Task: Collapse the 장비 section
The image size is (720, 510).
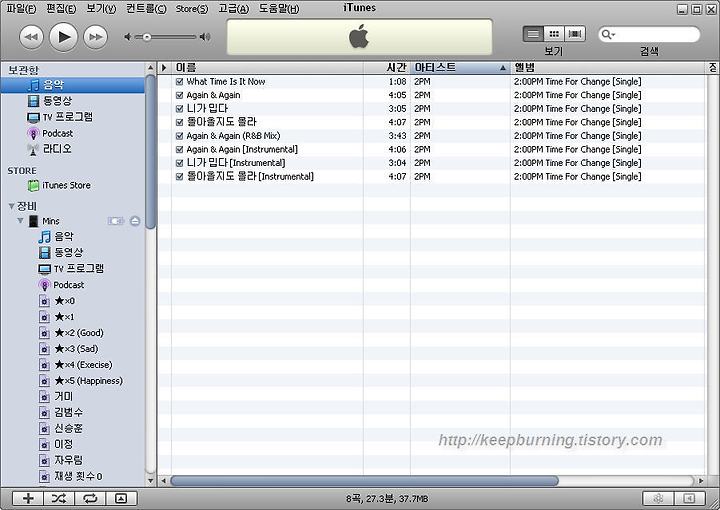Action: (11, 207)
